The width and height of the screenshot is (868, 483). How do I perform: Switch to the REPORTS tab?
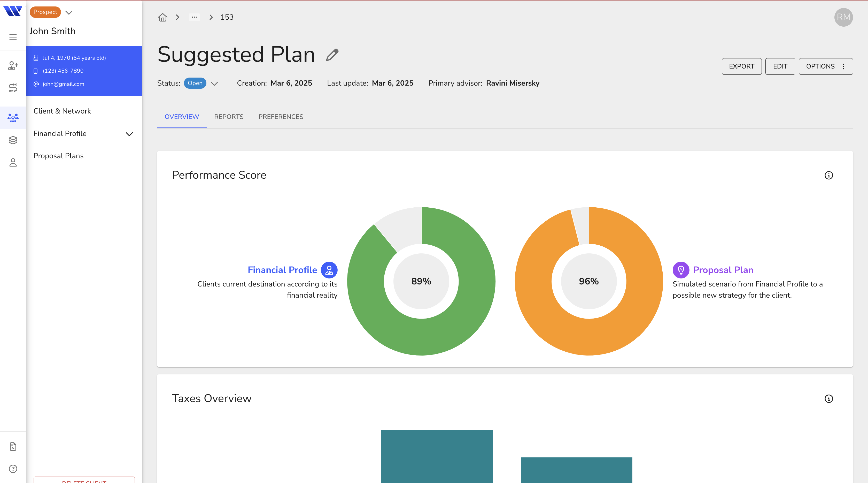click(229, 117)
